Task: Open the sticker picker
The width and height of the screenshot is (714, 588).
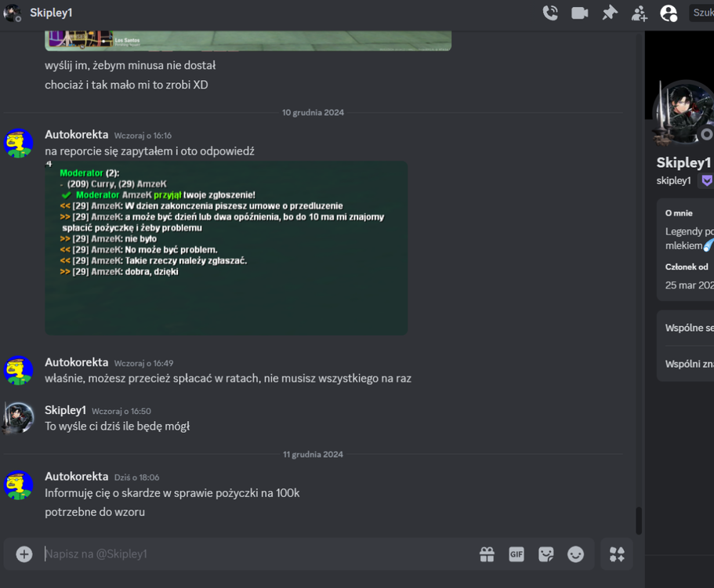Action: 546,554
